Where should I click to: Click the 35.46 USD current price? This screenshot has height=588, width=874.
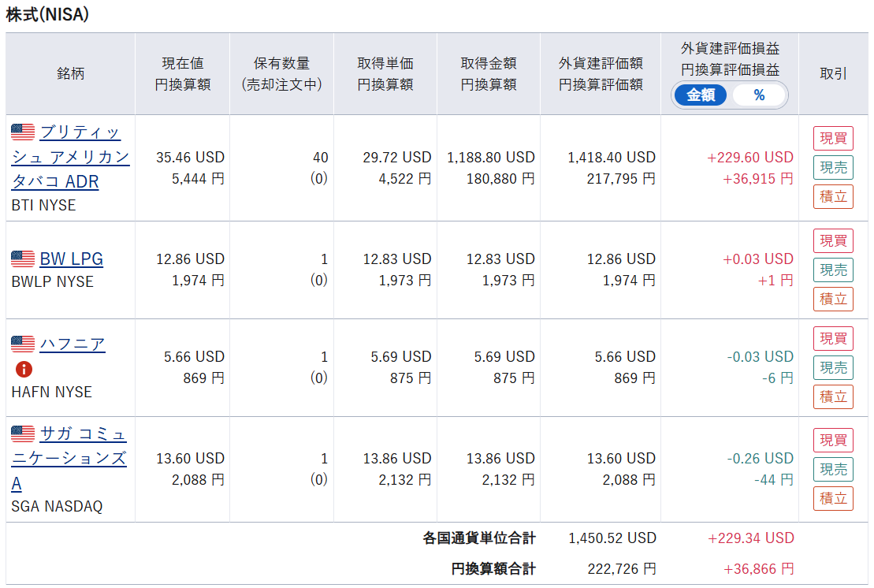pos(190,157)
